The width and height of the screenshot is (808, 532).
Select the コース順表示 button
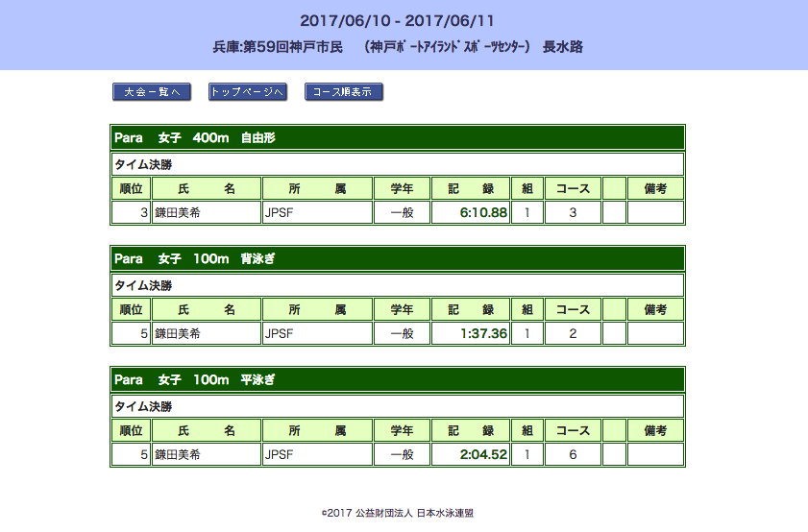pyautogui.click(x=343, y=91)
